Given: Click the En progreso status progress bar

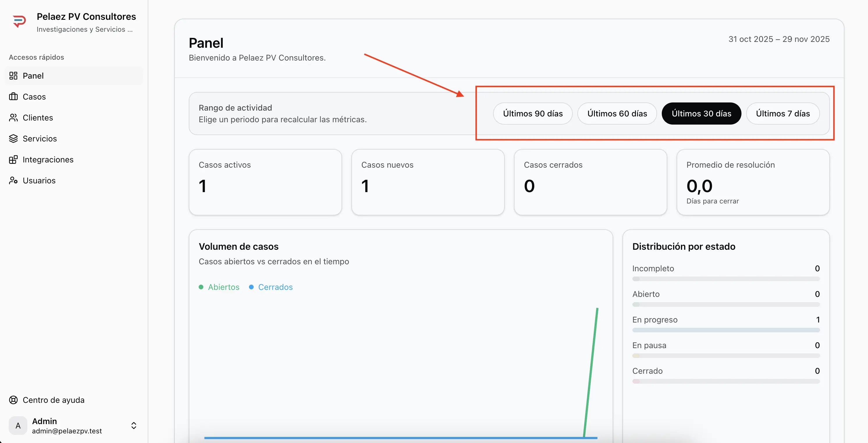Looking at the screenshot, I should (x=725, y=330).
